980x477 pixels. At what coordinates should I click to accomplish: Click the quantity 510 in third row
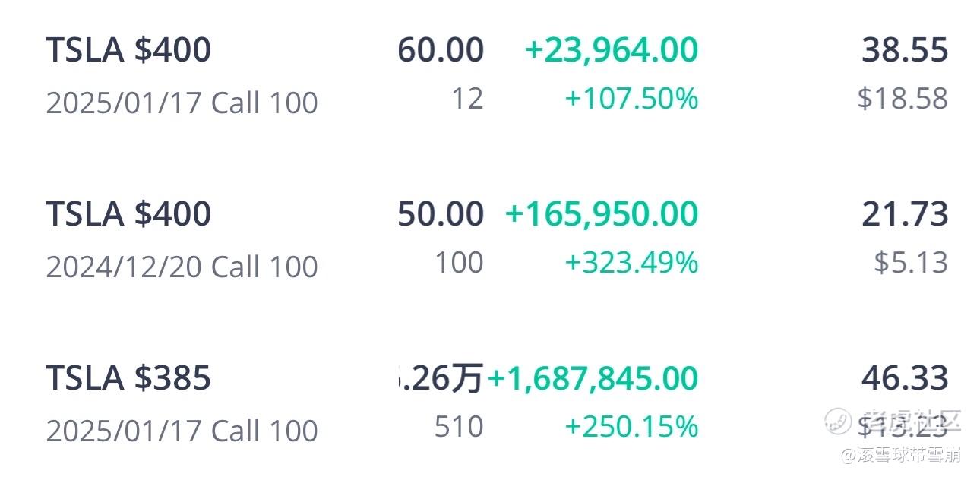459,428
